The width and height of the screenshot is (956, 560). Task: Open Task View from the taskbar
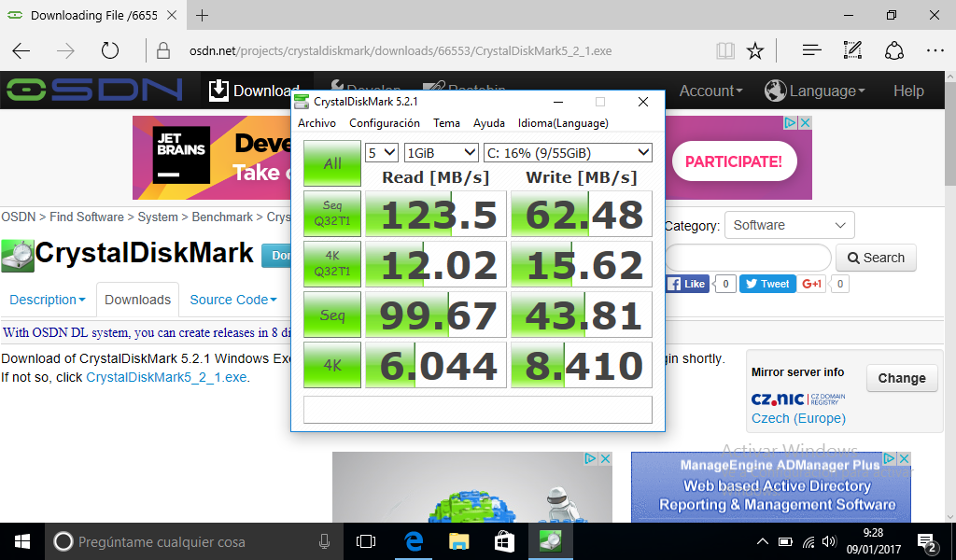[366, 541]
